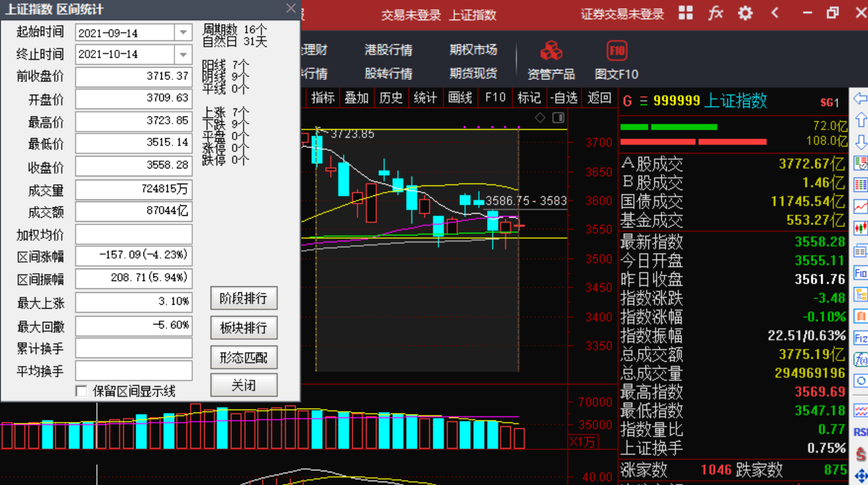Screen dimensions: 868x485
Task: Open the fx formula manager icon
Action: pyautogui.click(x=715, y=13)
